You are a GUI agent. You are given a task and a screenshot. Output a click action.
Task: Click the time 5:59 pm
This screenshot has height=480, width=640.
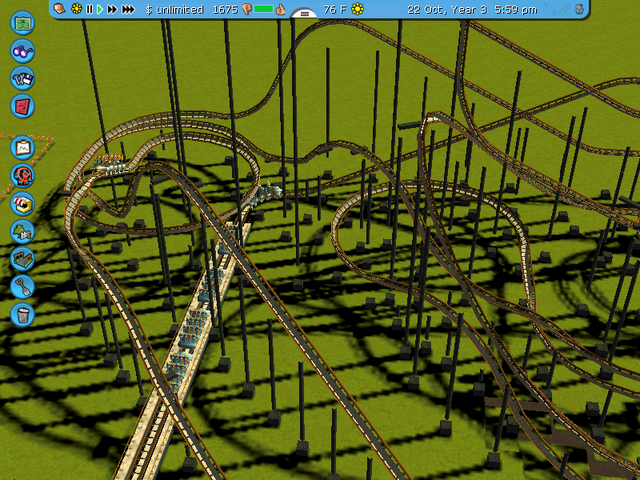coord(516,9)
